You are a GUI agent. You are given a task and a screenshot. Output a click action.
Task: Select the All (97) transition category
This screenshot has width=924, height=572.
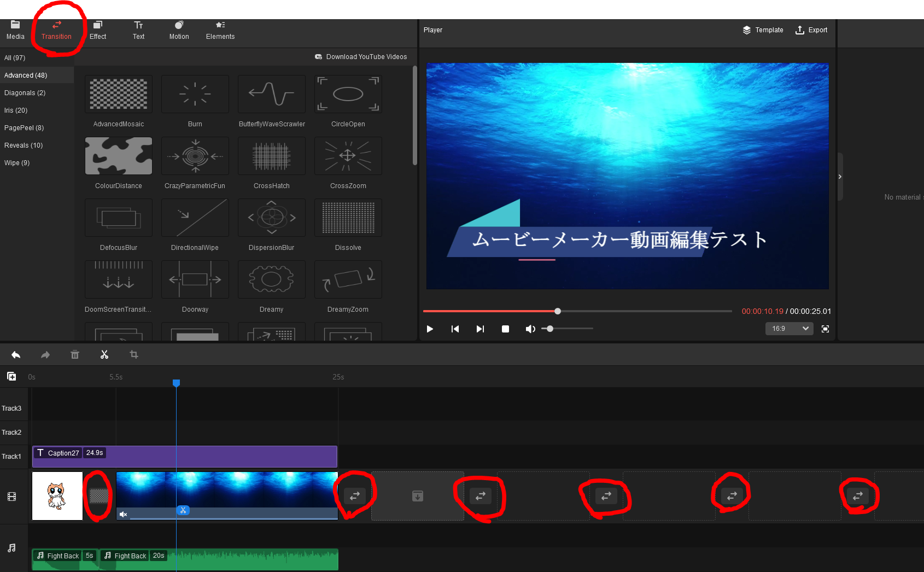[x=15, y=57]
